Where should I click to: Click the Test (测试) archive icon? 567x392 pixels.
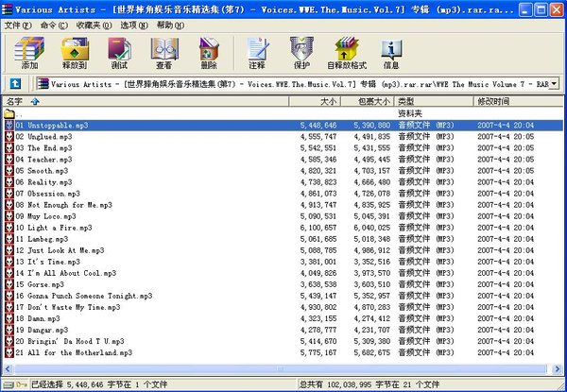(x=119, y=53)
